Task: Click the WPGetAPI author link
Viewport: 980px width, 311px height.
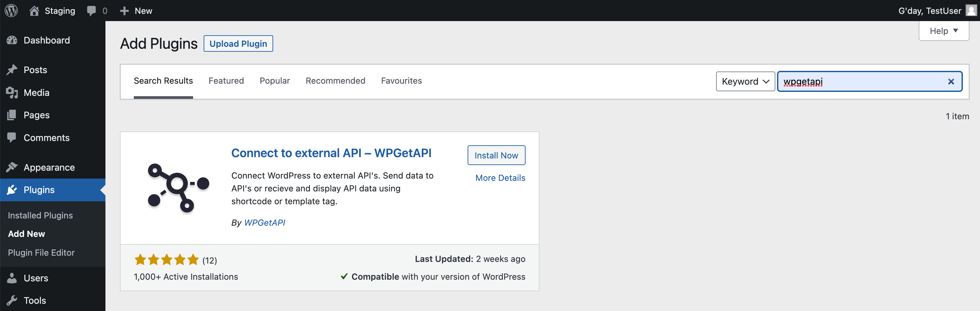Action: pos(264,222)
